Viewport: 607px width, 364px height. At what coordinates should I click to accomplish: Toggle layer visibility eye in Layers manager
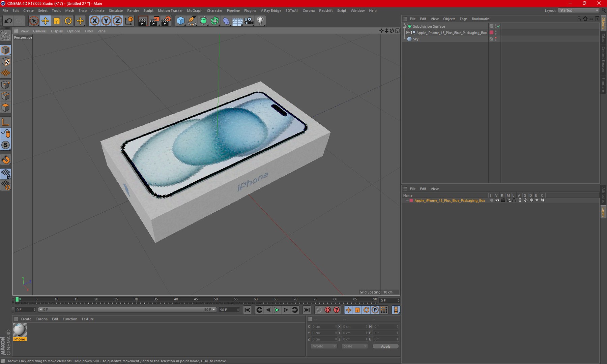click(497, 200)
